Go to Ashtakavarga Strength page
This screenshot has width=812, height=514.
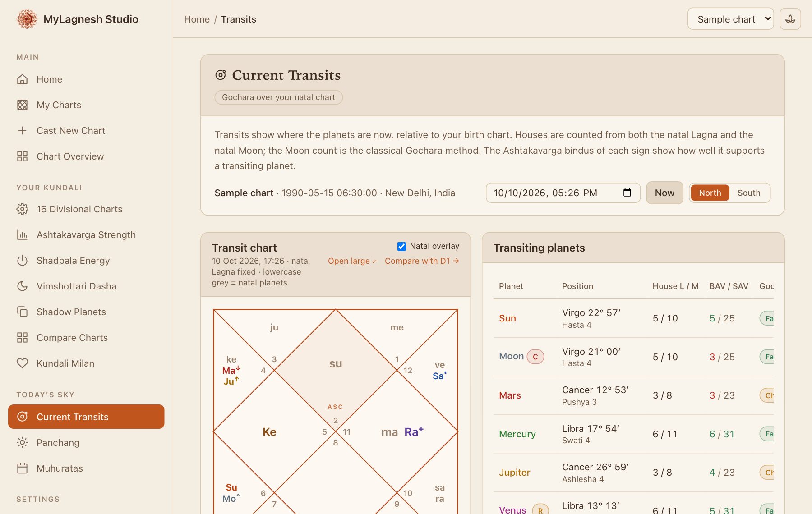pyautogui.click(x=86, y=235)
